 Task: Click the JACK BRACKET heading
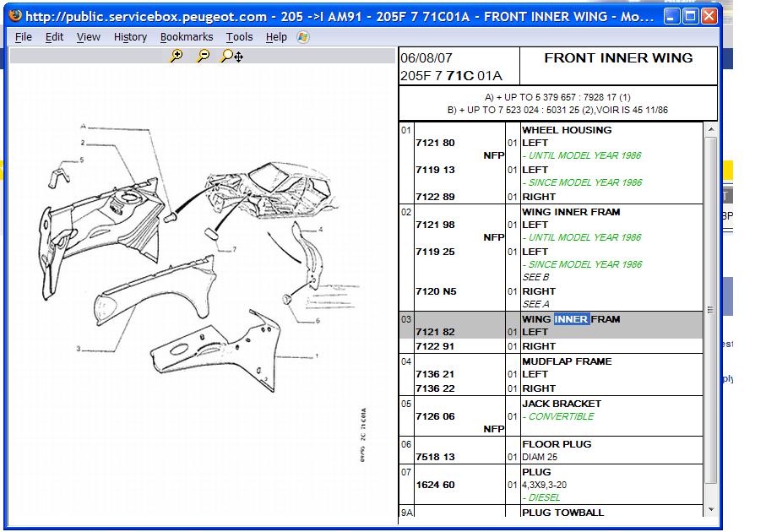point(562,404)
